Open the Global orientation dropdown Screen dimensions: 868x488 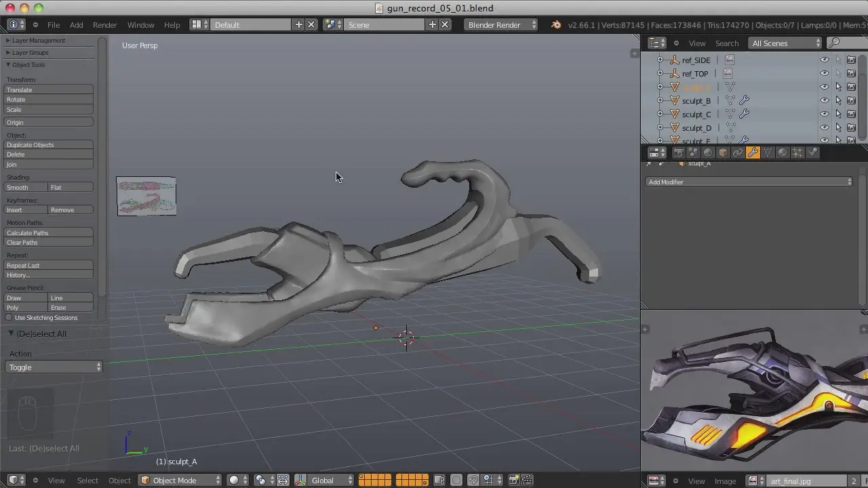(x=331, y=480)
